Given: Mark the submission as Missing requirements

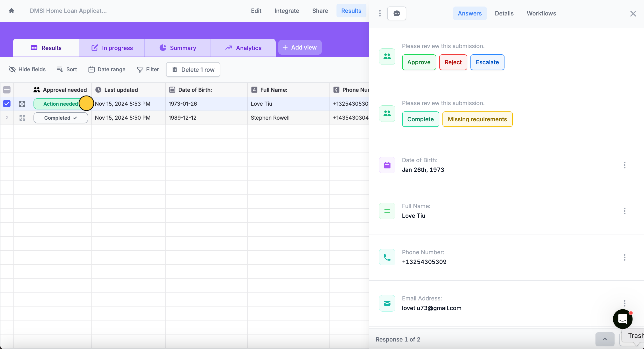Looking at the screenshot, I should pos(477,119).
